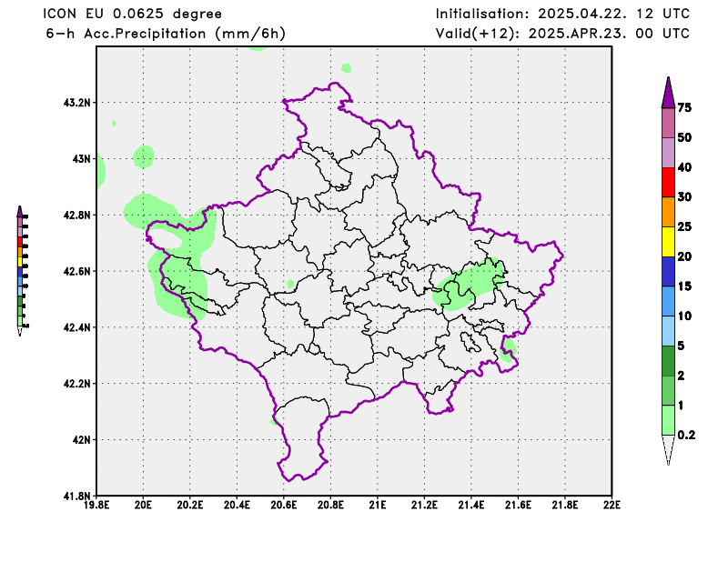The image size is (728, 562).
Task: Click the '20.6E' longitude label
Action: coord(284,506)
